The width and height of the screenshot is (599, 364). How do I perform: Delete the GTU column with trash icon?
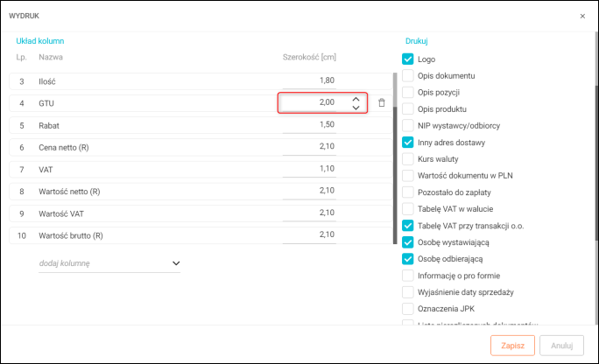382,103
